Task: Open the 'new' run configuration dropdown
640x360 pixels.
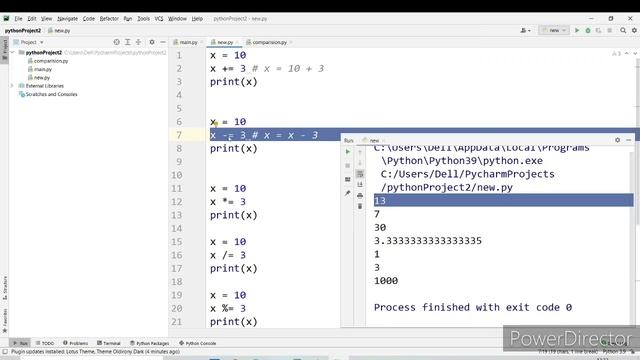Action: [554, 30]
